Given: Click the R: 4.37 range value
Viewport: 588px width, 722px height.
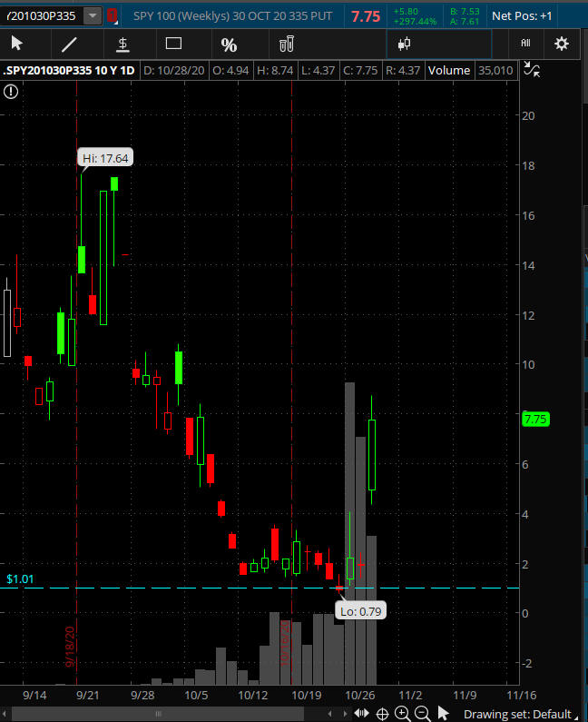Looking at the screenshot, I should [x=403, y=71].
